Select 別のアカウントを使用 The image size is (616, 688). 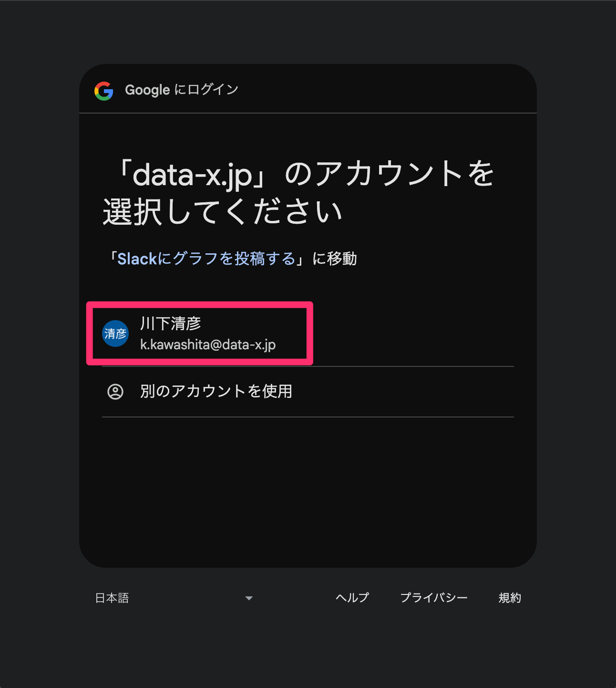[x=308, y=392]
